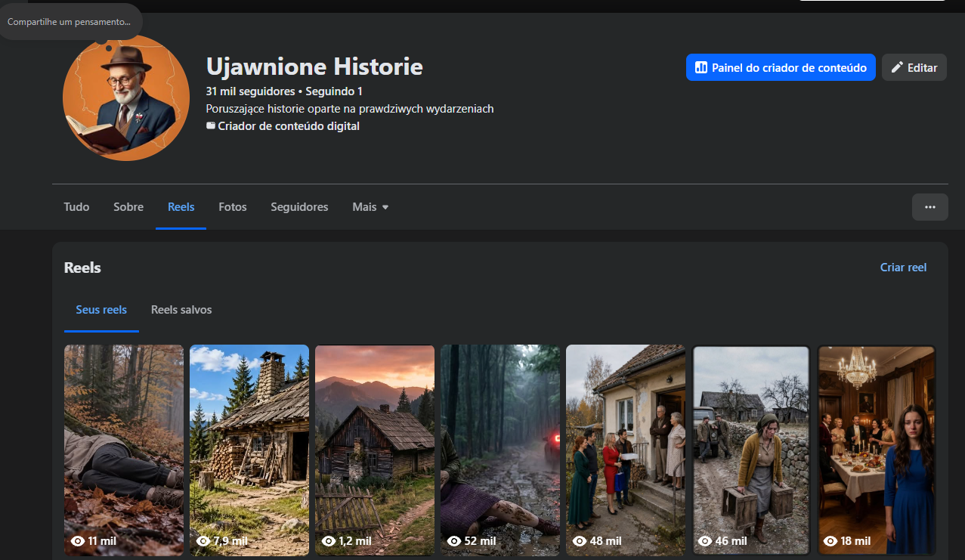Switch to Reels salvos sub-tab
965x560 pixels.
coord(181,310)
